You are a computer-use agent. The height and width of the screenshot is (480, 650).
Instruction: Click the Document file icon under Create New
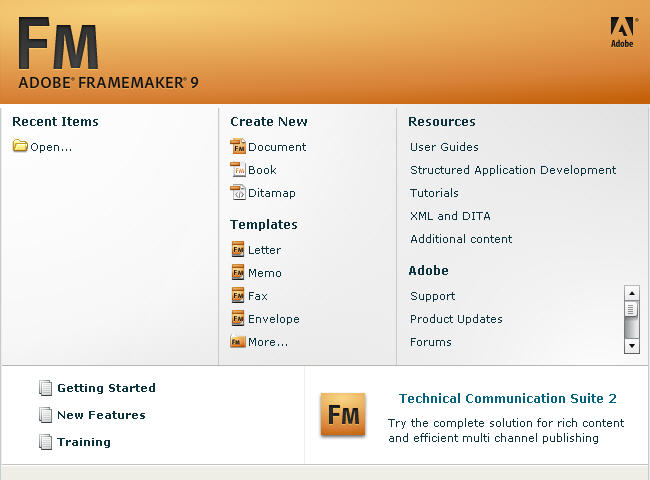pos(238,146)
